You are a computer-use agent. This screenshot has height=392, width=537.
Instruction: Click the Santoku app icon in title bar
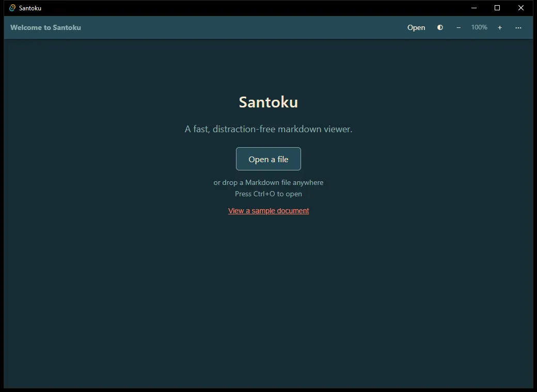[x=12, y=8]
